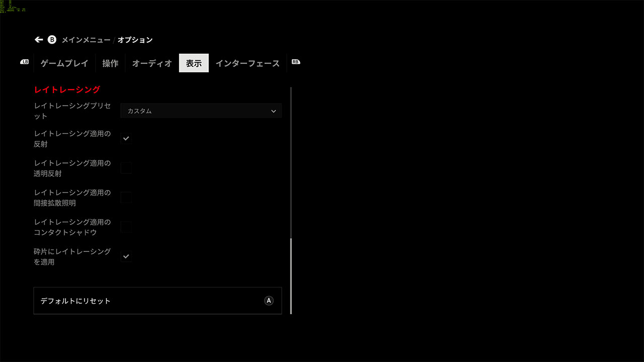The width and height of the screenshot is (644, 362).
Task: Click the レイトレーシング適用の間接拡散照明 label
Action: (72, 198)
